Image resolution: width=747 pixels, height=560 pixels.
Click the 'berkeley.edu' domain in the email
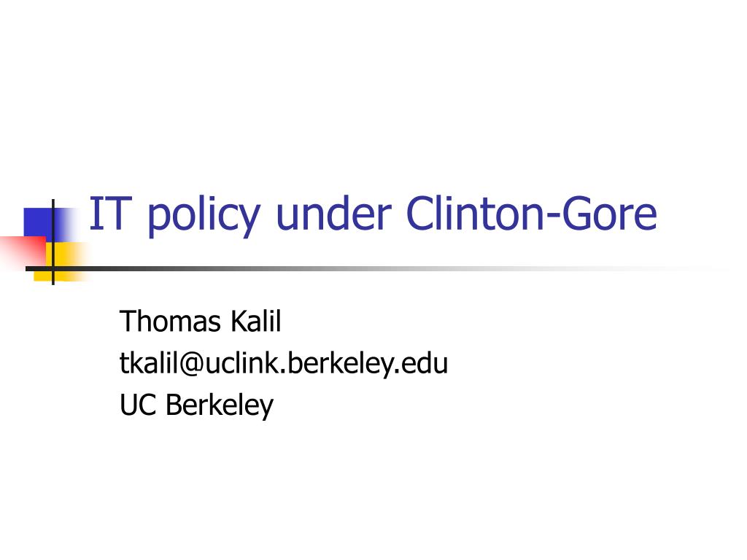(x=368, y=364)
